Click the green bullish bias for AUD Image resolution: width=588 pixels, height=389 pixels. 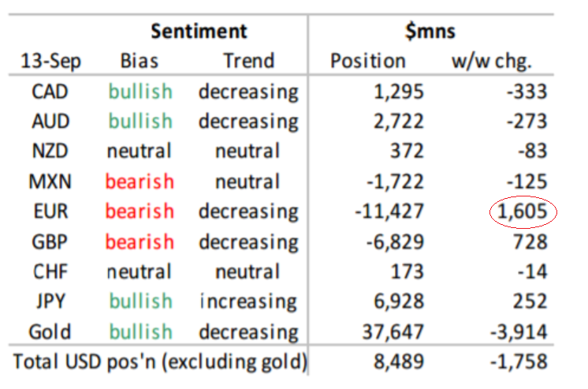[140, 122]
